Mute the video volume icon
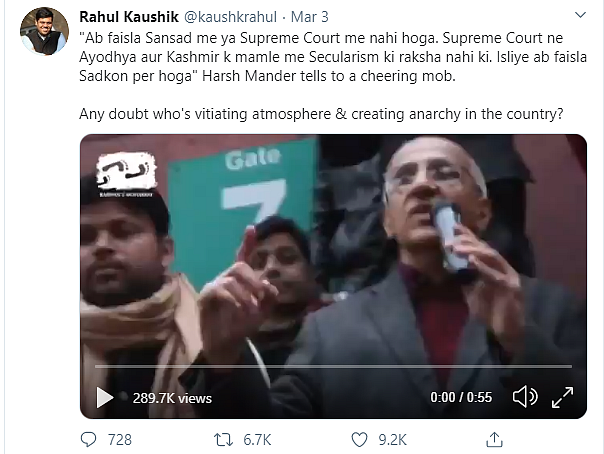The image size is (604, 454). [525, 397]
